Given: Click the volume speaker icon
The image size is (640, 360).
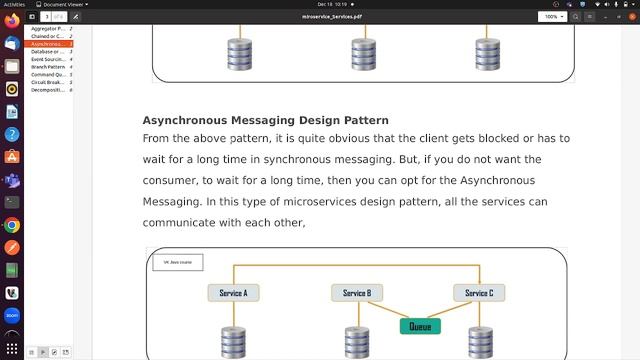Looking at the screenshot, I should pos(607,4).
